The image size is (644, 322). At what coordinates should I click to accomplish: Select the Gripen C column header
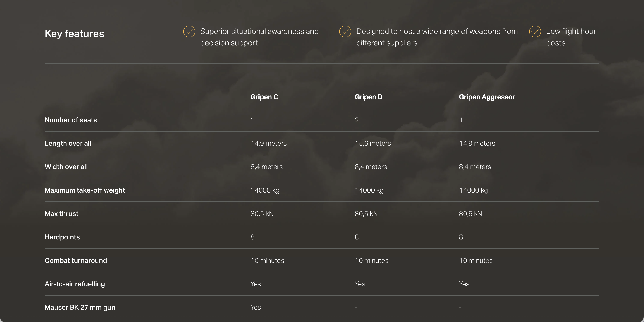click(264, 97)
